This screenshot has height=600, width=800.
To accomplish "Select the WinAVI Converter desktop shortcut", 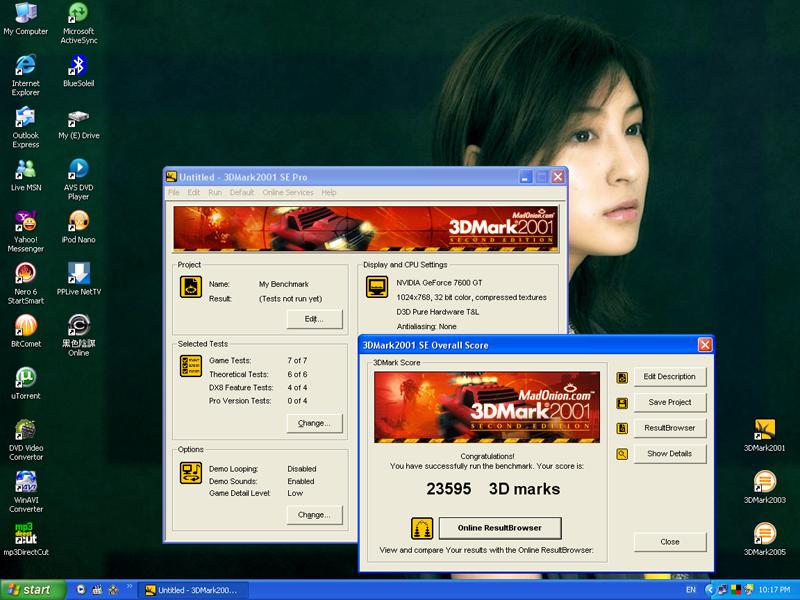I will coord(26,492).
